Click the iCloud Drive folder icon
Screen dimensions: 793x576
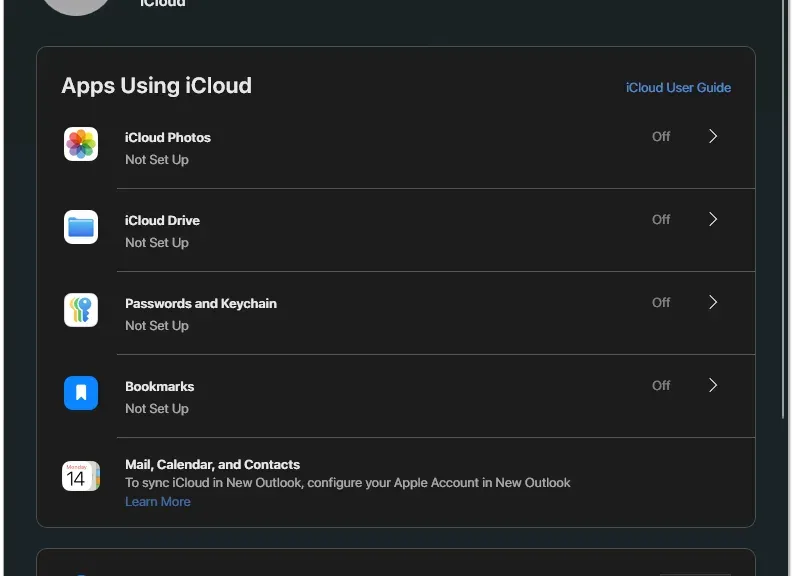(x=81, y=227)
